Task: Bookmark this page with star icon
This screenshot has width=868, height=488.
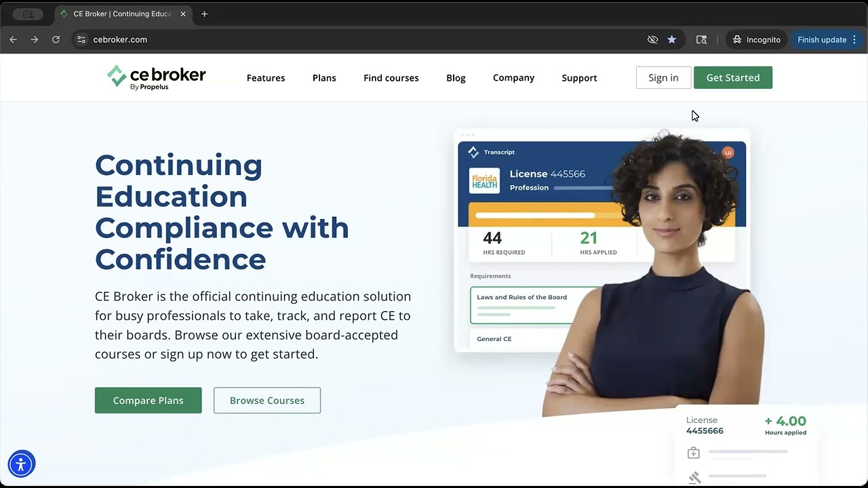Action: [x=671, y=39]
